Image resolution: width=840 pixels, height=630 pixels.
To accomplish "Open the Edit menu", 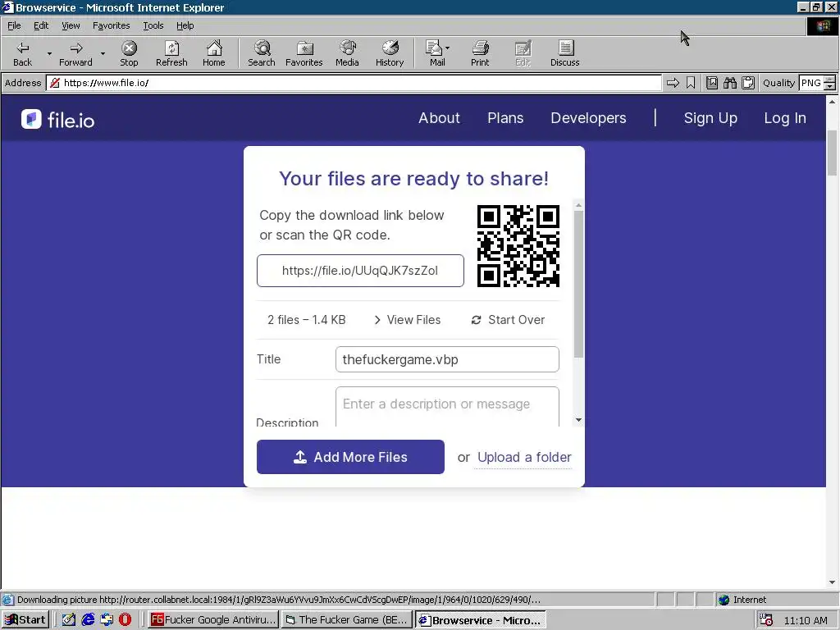I will point(41,25).
